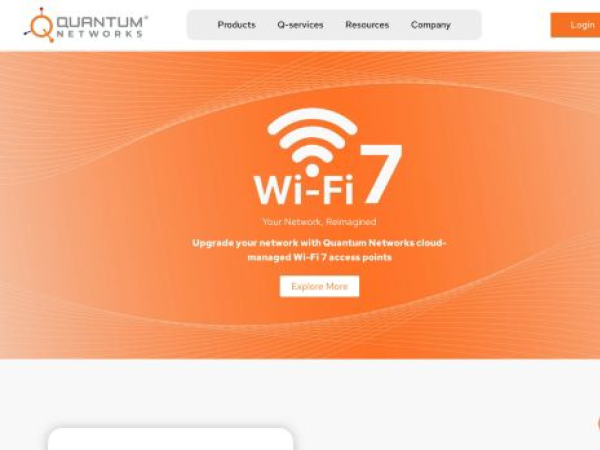This screenshot has height=450, width=600.
Task: Click the white Wi-Fi signal arcs icon
Action: click(x=312, y=135)
